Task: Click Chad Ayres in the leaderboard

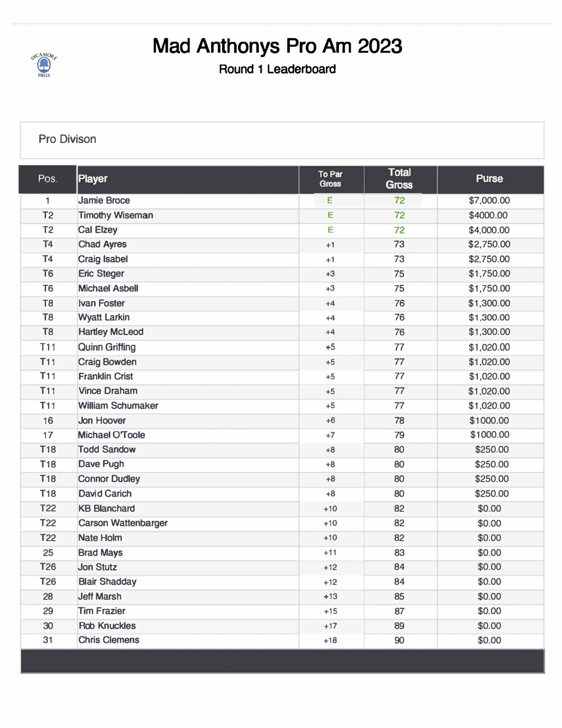Action: point(102,244)
